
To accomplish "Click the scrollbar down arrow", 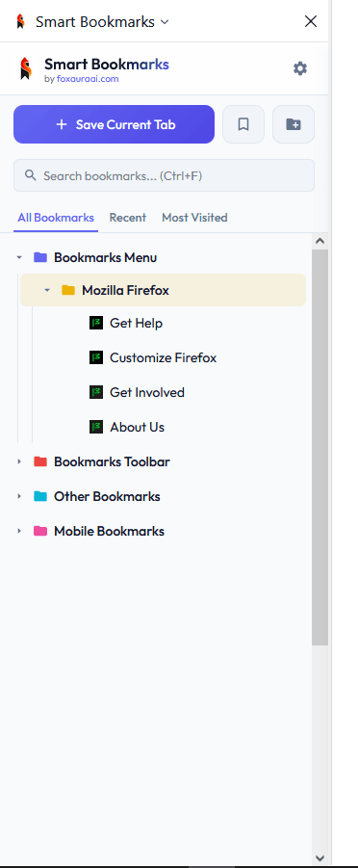I will click(x=320, y=858).
